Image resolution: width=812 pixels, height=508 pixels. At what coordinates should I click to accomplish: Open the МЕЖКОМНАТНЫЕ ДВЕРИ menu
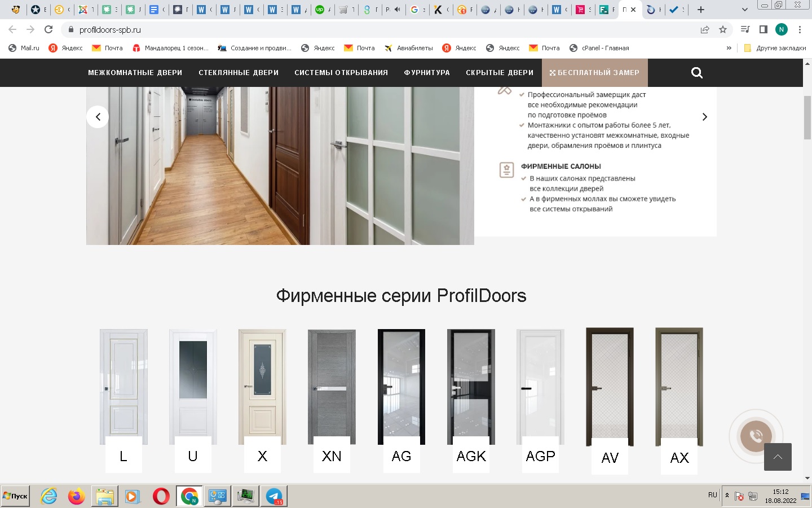(135, 73)
